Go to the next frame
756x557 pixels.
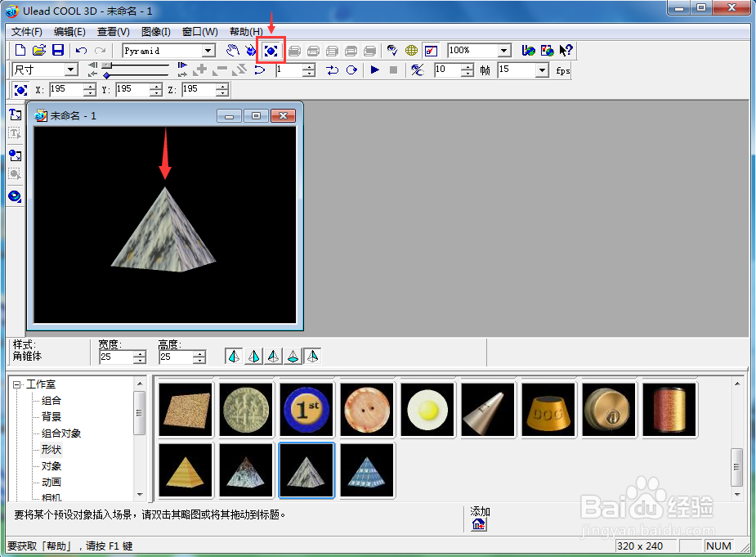click(182, 65)
